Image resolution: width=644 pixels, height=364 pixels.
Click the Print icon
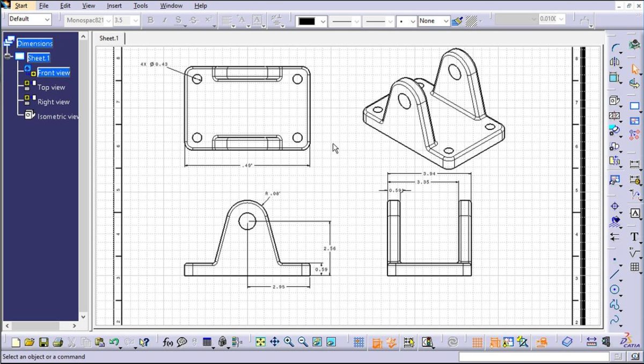[58, 341]
